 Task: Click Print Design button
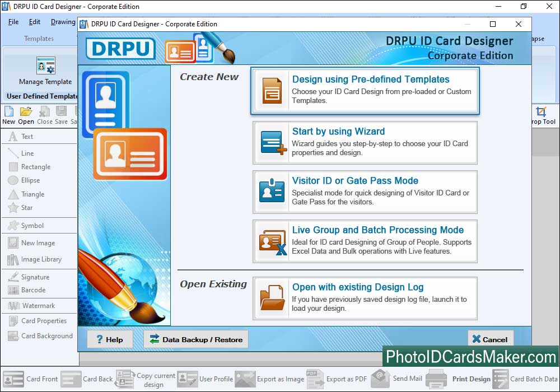(459, 379)
